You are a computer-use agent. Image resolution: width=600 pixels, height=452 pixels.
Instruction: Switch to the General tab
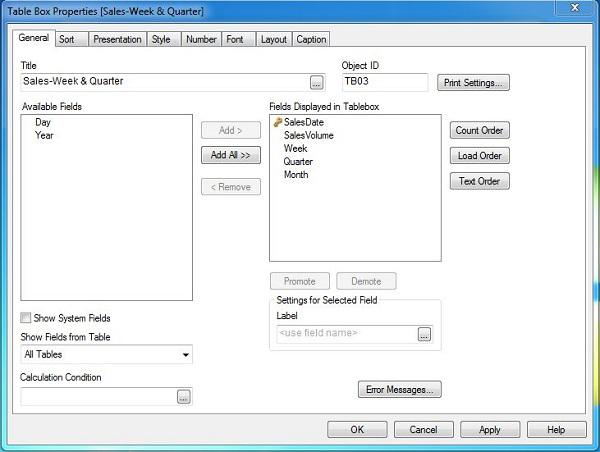34,38
